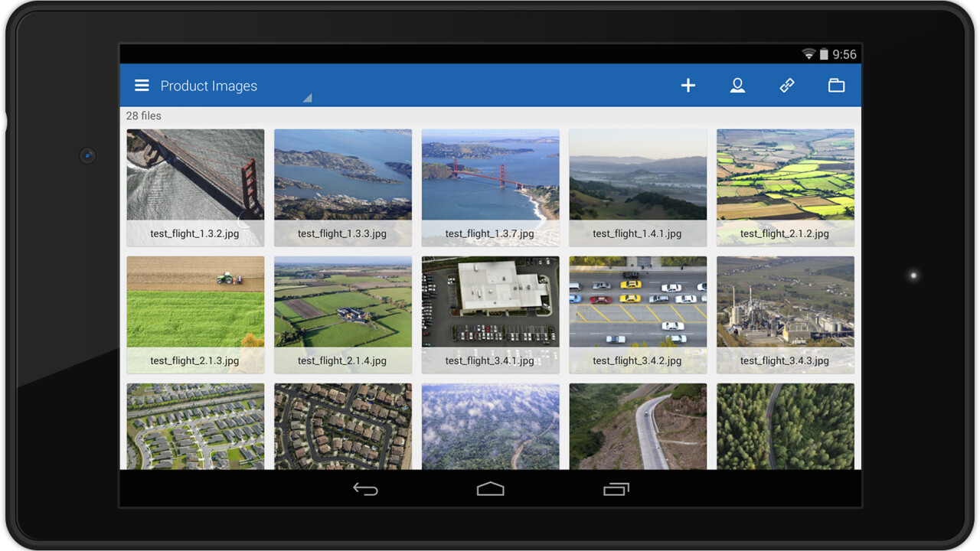Tap the plus icon to add files
980x551 pixels.
tap(688, 86)
